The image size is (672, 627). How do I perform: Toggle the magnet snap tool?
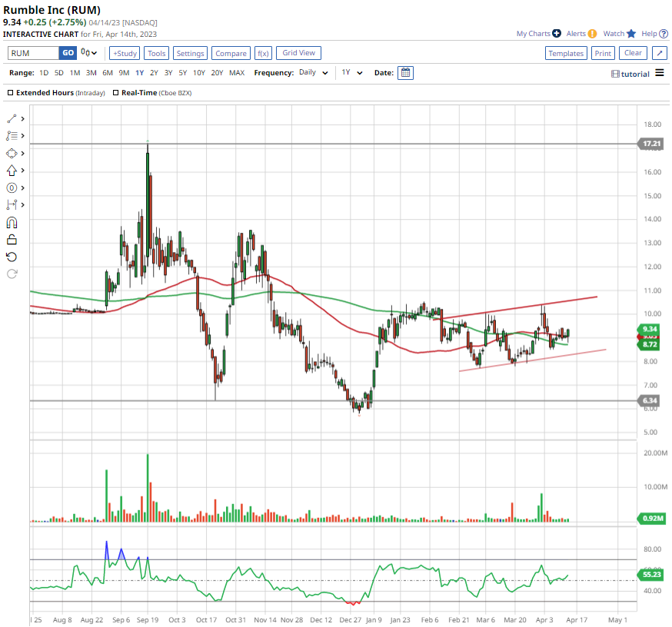pos(12,223)
